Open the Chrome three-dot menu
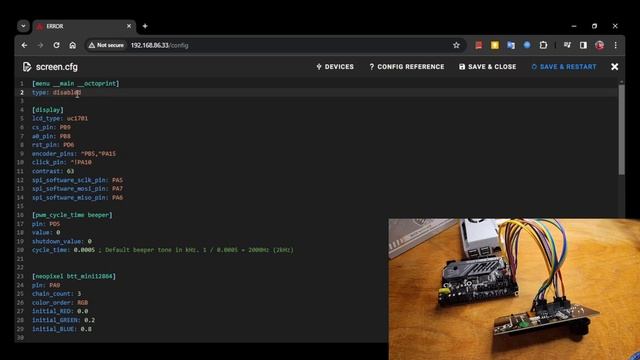This screenshot has width=640, height=360. [616, 45]
